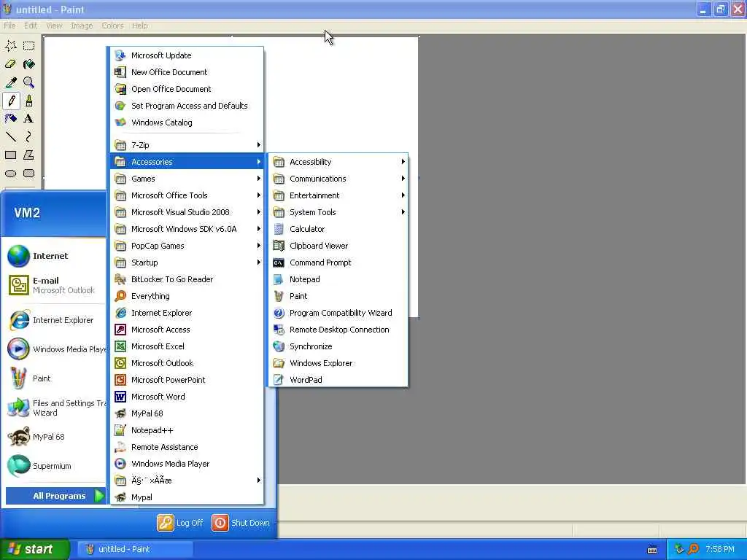Image resolution: width=747 pixels, height=560 pixels.
Task: Launch Supermium from start menu
Action: [x=55, y=466]
